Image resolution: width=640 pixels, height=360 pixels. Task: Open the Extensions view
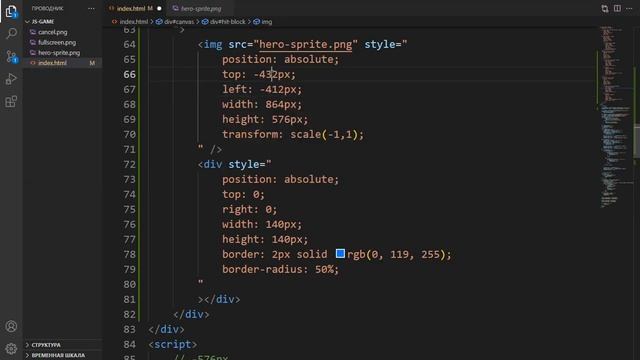click(11, 101)
